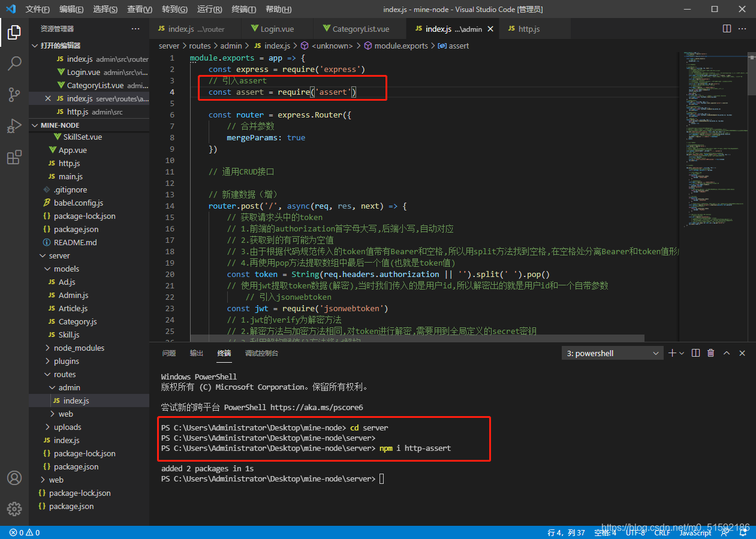Open the Source Control view
The height and width of the screenshot is (539, 756).
[x=14, y=94]
